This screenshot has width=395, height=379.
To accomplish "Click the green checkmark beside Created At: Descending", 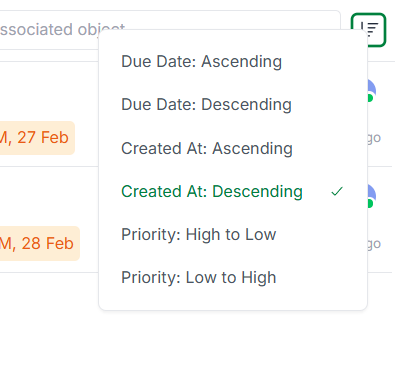I will pos(337,191).
